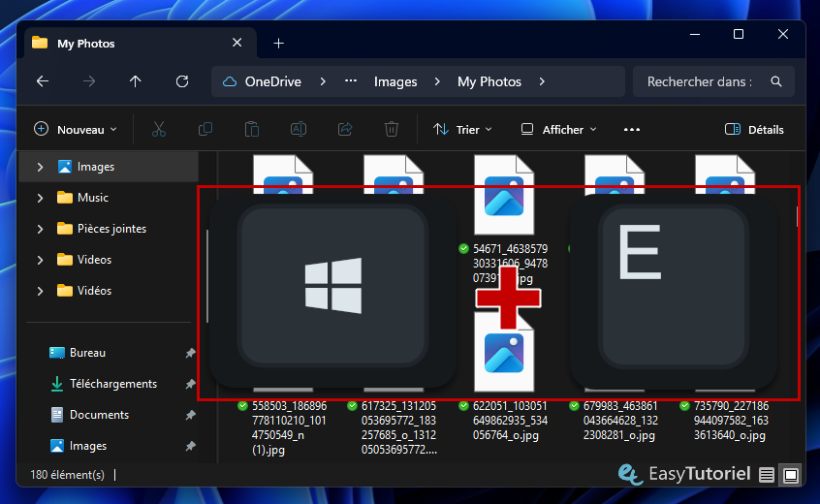
Task: Open chevron after OneDrive in breadcrumb
Action: 323,81
